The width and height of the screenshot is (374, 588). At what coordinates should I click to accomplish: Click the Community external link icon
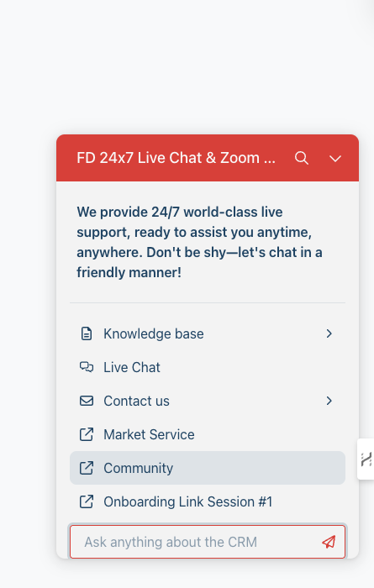click(87, 468)
